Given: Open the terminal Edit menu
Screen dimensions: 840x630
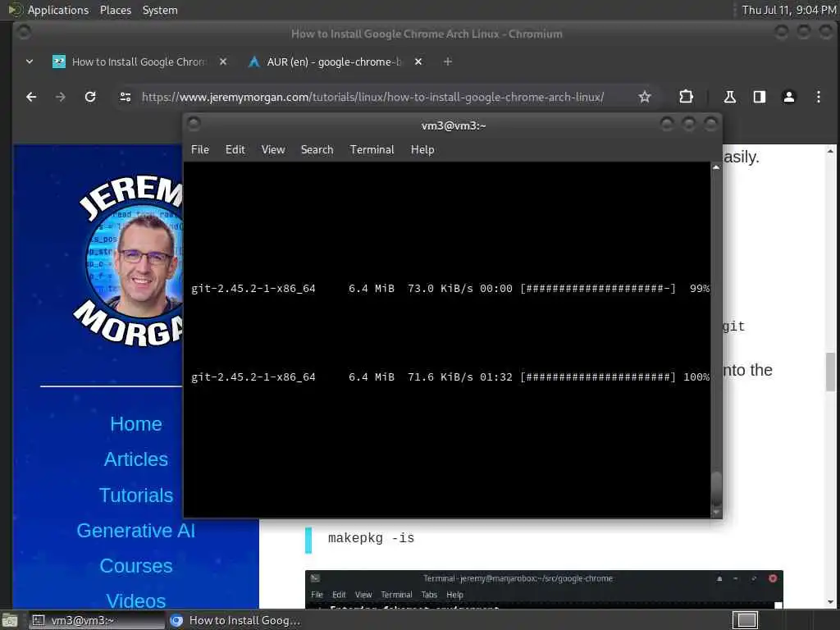Looking at the screenshot, I should [235, 150].
